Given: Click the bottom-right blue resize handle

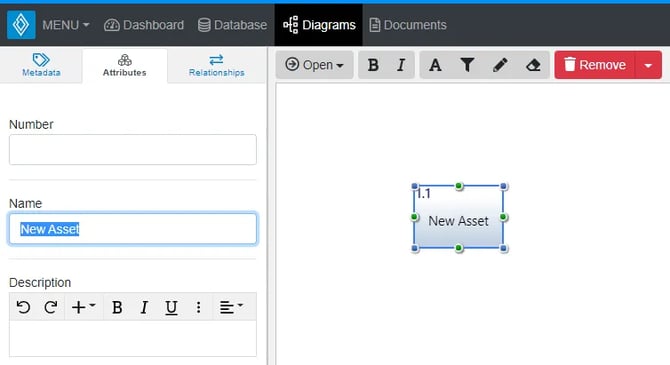Looking at the screenshot, I should pyautogui.click(x=504, y=248).
